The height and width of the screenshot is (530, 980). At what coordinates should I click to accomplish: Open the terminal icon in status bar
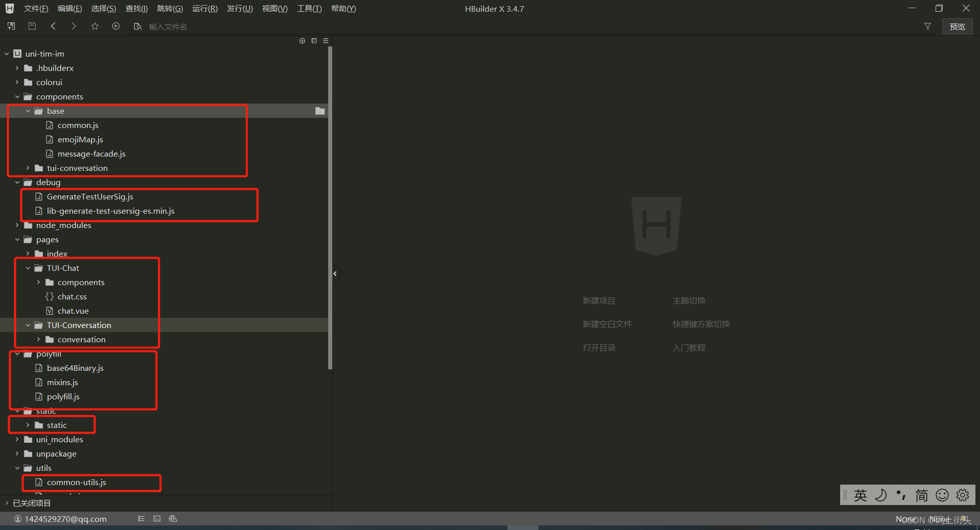[157, 519]
